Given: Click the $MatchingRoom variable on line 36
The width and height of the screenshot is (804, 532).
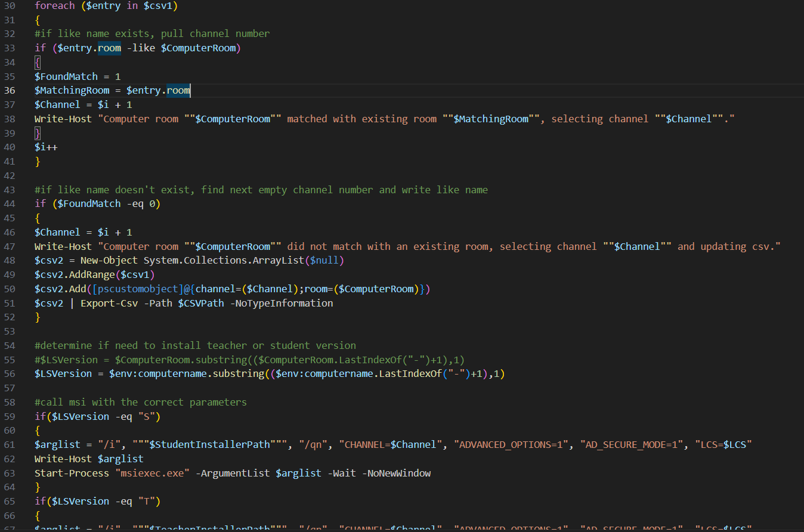Looking at the screenshot, I should tap(72, 91).
